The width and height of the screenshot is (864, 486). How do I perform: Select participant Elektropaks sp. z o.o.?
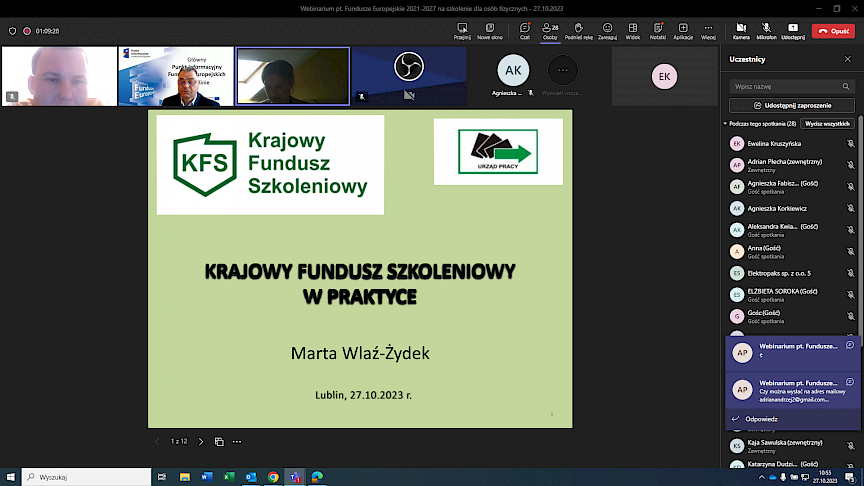point(791,273)
